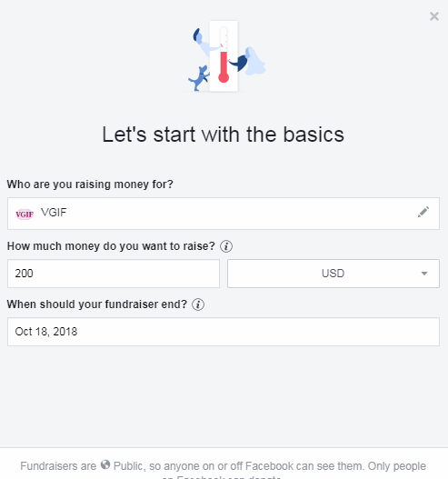Focus the fundraising amount field showing 200
This screenshot has height=479, width=448.
pos(114,274)
